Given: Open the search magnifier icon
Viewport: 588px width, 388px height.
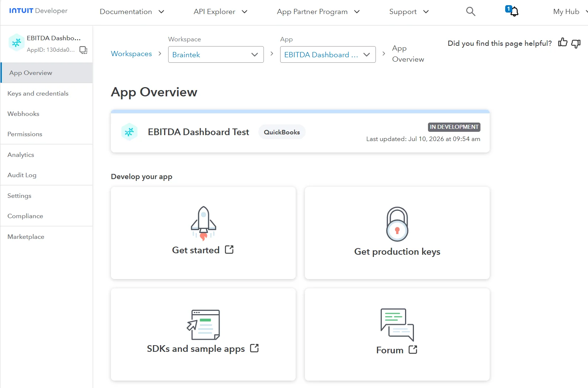Looking at the screenshot, I should 470,11.
